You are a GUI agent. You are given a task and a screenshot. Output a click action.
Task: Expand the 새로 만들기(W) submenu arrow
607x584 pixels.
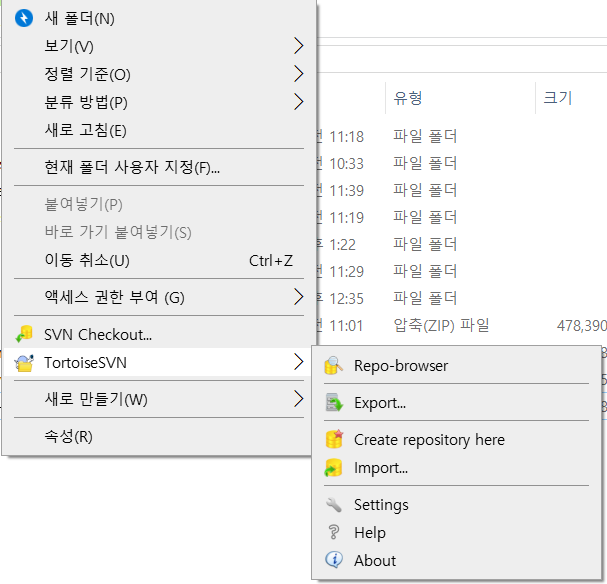[298, 399]
